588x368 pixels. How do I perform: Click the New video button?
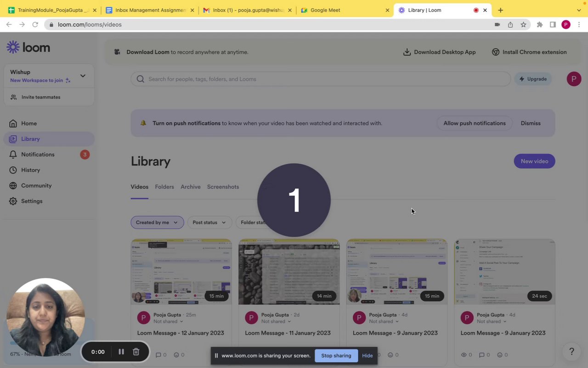coord(534,161)
